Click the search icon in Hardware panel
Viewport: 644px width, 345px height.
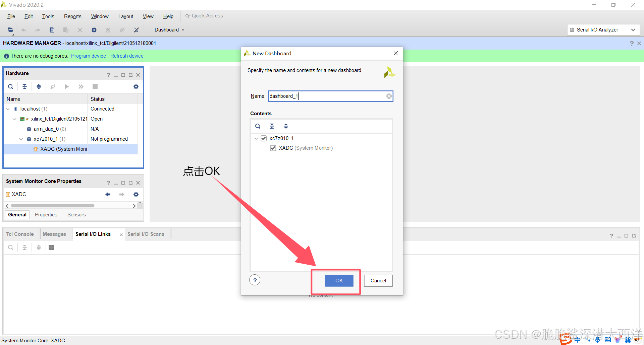point(11,86)
